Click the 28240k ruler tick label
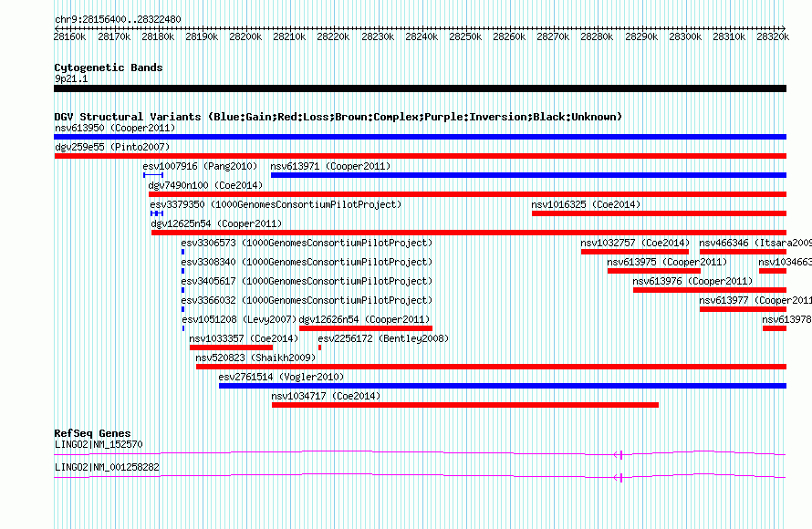This screenshot has width=812, height=529. pyautogui.click(x=422, y=36)
